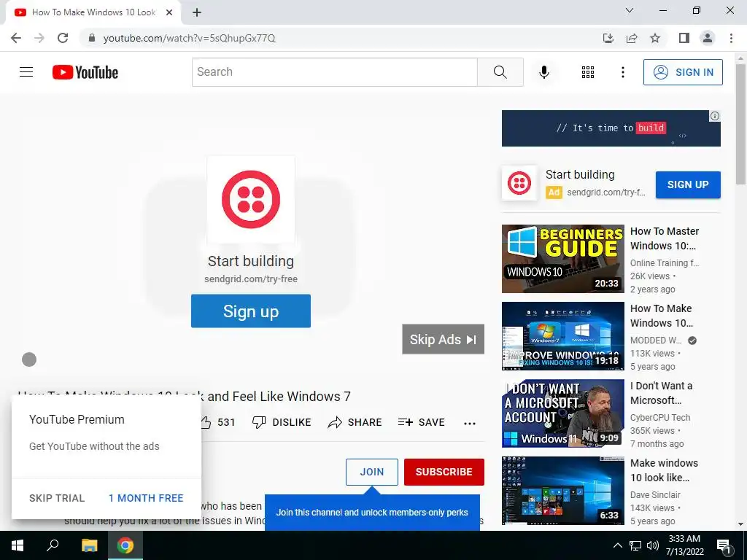Image resolution: width=747 pixels, height=560 pixels.
Task: Open YouTube settings three-dot menu
Action: click(x=623, y=72)
